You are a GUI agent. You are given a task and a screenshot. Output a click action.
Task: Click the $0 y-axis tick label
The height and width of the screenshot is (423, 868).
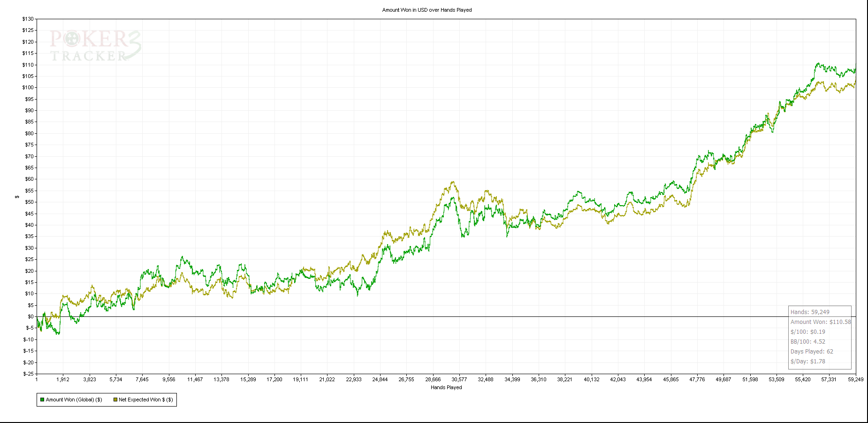[x=30, y=316]
